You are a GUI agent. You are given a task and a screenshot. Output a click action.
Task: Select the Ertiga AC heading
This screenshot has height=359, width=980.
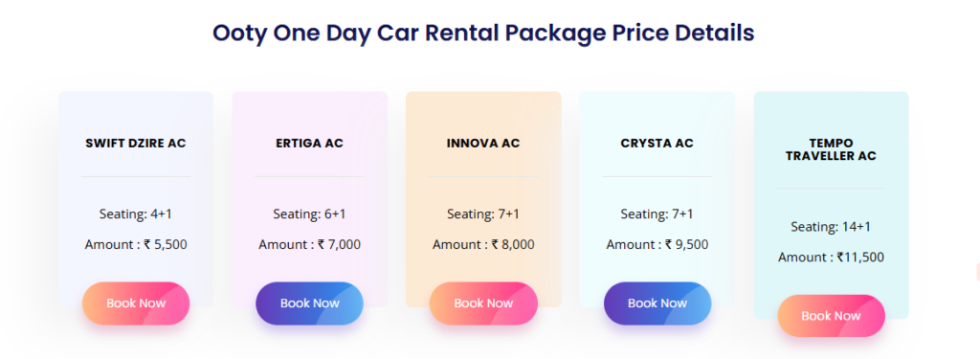pyautogui.click(x=309, y=144)
